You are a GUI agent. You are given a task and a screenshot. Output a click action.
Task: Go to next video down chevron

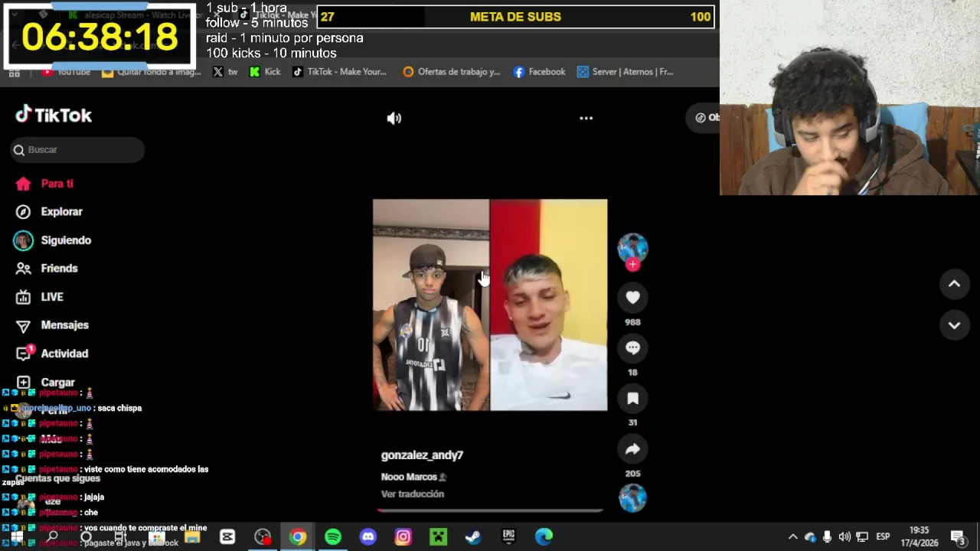(954, 325)
